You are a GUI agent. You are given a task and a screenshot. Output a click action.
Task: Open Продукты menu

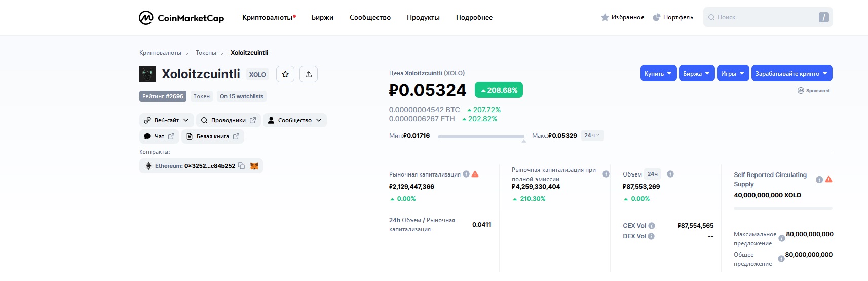(423, 17)
